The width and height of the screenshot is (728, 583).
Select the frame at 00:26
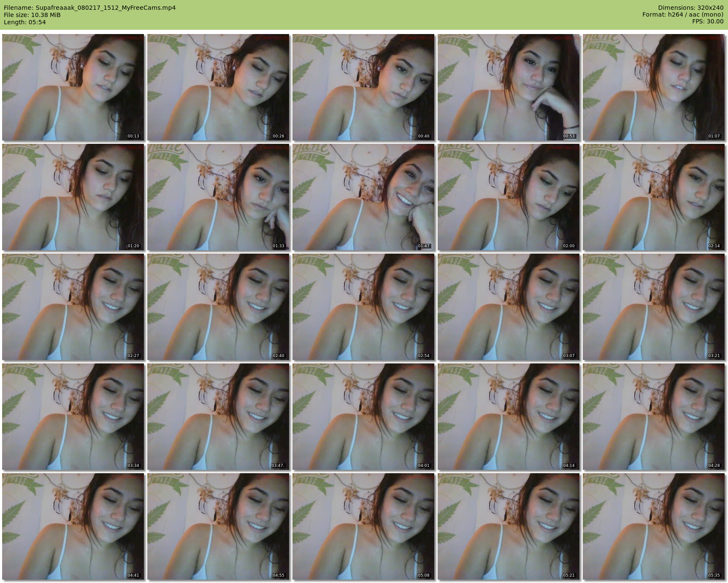point(218,87)
